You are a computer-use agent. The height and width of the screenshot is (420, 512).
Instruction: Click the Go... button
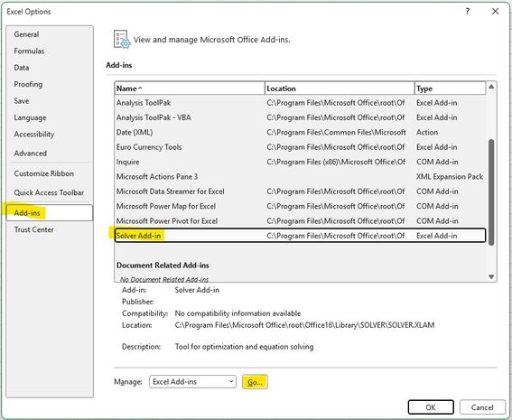click(x=255, y=382)
